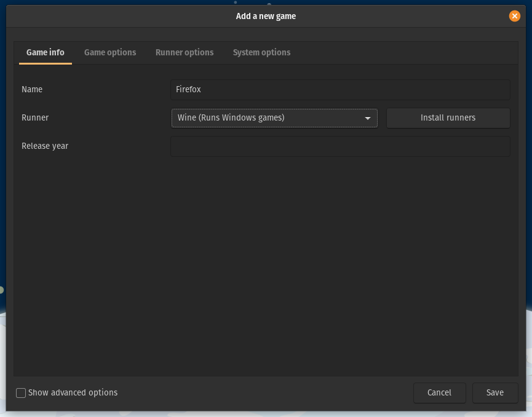Select the Firefox text in Name input
Screen dimensions: 532x417
pos(188,89)
